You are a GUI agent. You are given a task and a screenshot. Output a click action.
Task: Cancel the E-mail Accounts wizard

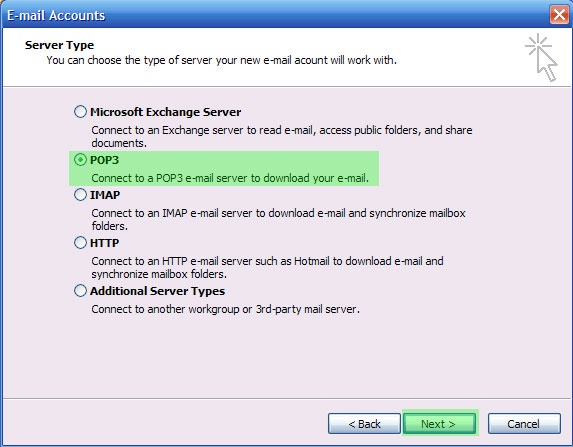524,424
